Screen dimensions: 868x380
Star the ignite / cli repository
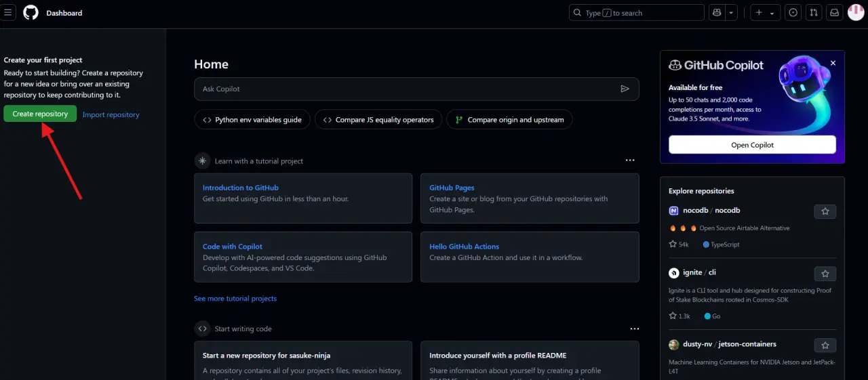(x=825, y=274)
